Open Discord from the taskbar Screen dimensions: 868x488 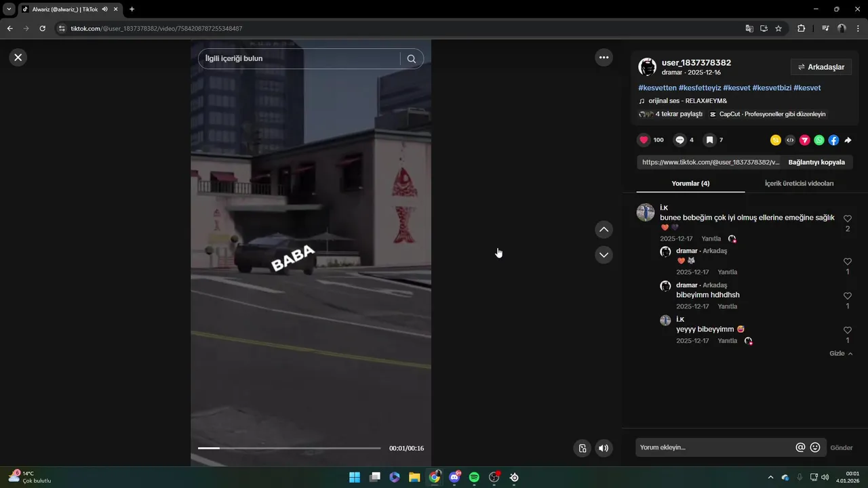click(454, 477)
